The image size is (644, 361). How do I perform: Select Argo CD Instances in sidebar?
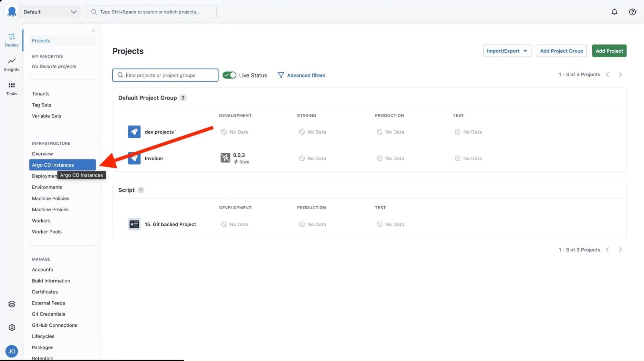click(53, 165)
